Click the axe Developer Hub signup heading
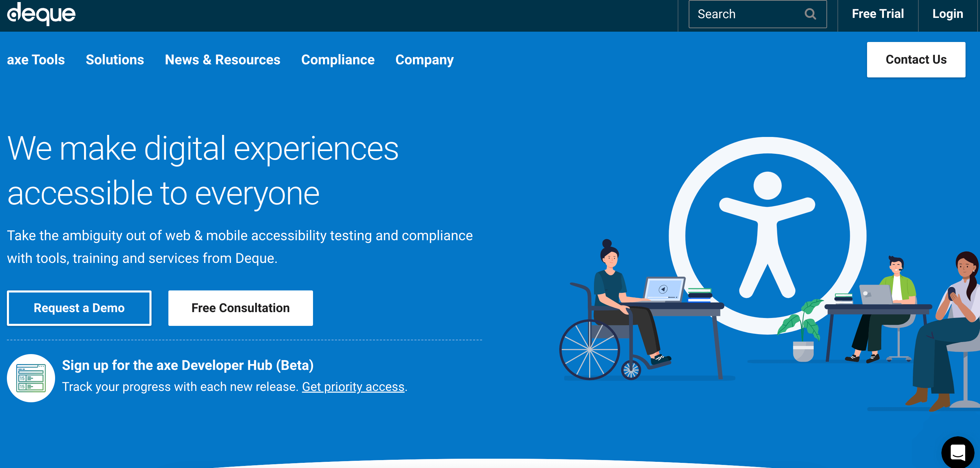The image size is (980, 468). coord(188,365)
